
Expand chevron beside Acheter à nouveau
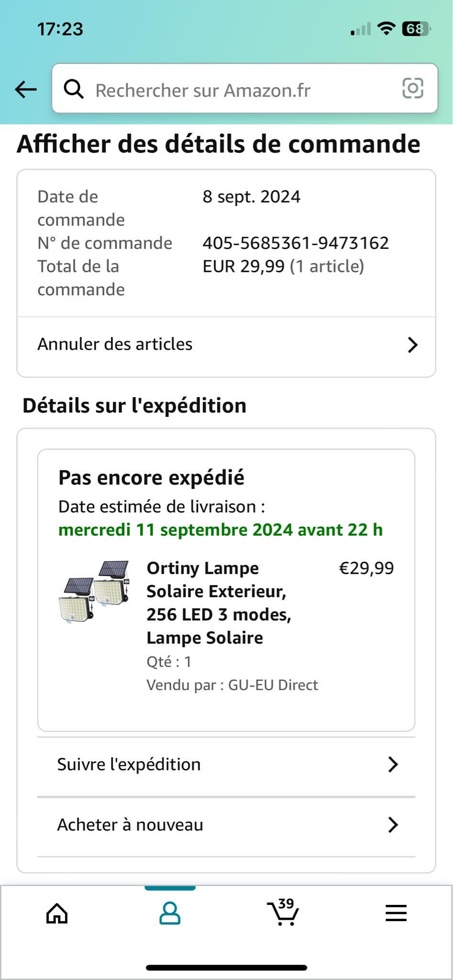point(393,825)
